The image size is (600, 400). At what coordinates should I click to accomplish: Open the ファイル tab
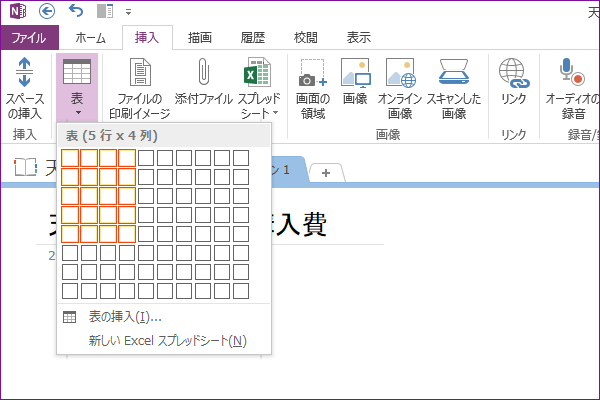pos(29,38)
